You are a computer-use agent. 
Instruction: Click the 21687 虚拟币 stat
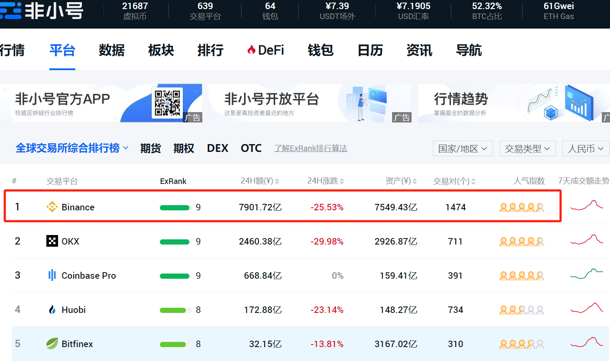pos(135,11)
